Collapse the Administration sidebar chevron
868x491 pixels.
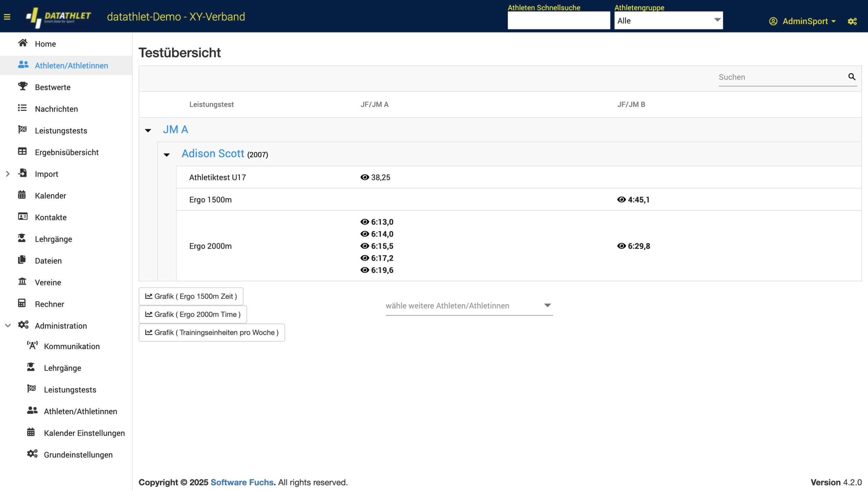[8, 326]
